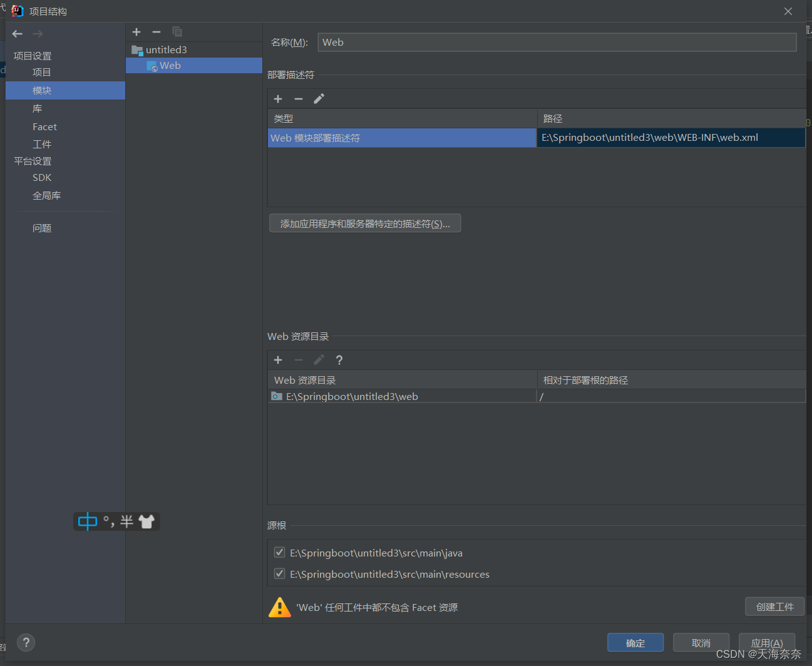Open the SDK platform settings

pos(42,178)
